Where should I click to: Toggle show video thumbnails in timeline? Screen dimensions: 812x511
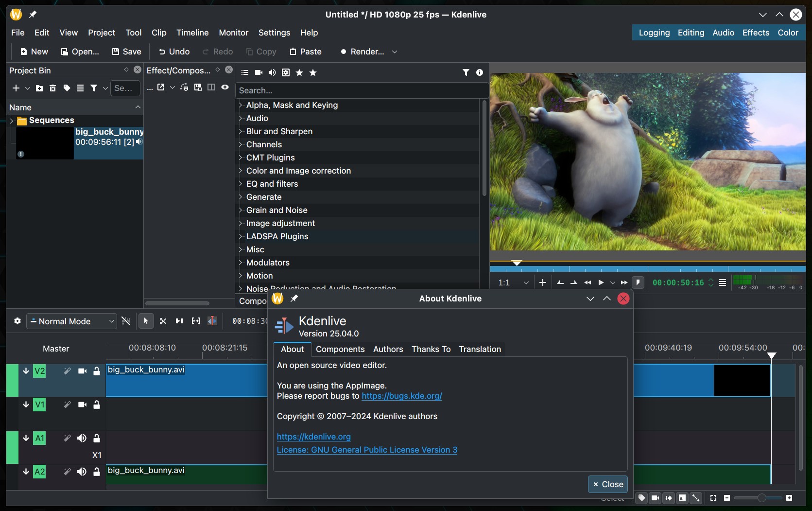pos(655,498)
